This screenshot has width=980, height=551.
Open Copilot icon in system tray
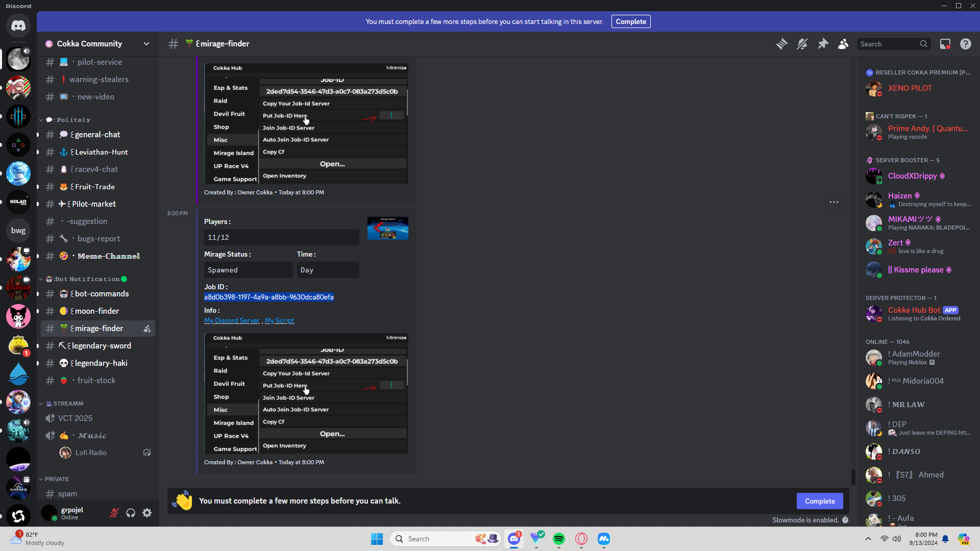point(963,539)
